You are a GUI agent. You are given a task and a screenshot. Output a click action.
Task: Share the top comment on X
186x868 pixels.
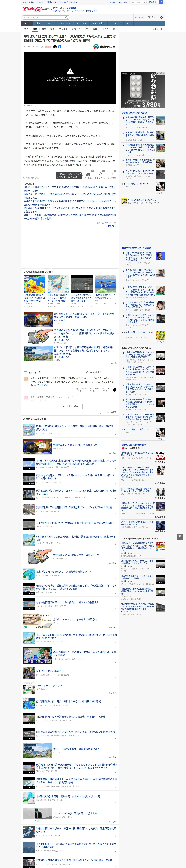tap(115, 390)
